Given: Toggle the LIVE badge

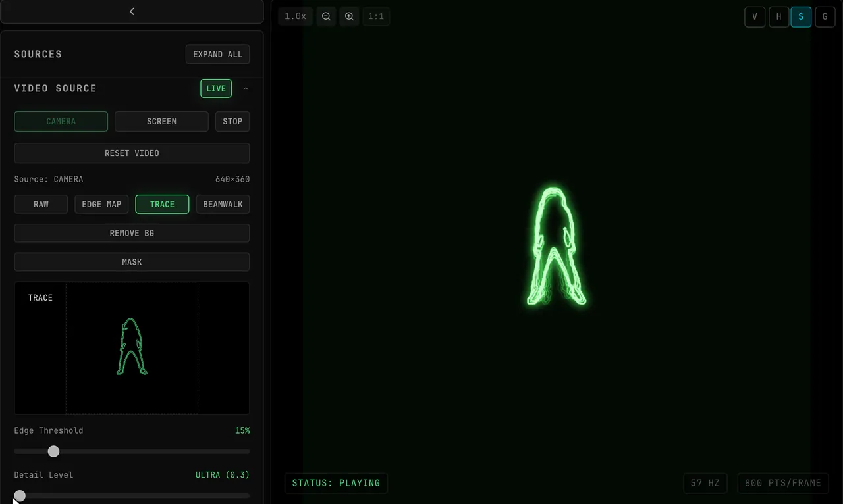Looking at the screenshot, I should pos(216,88).
